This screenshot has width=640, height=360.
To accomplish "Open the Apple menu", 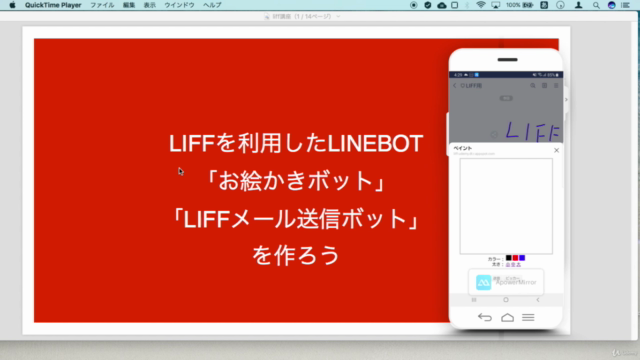I will pos(12,5).
